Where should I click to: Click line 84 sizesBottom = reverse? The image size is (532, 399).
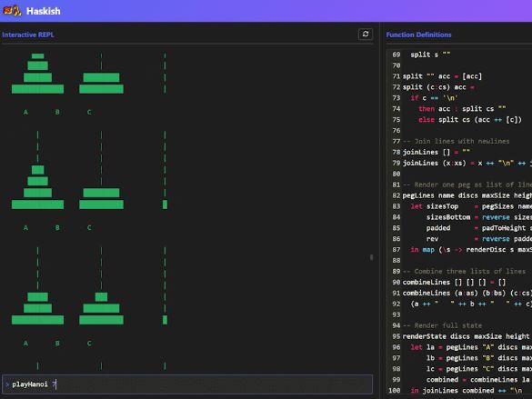479,217
